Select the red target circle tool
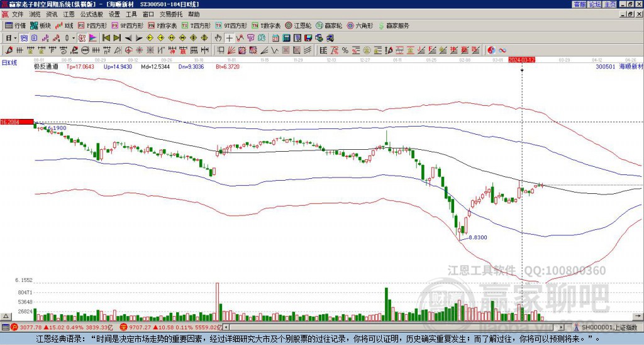The image size is (644, 345). (x=128, y=50)
